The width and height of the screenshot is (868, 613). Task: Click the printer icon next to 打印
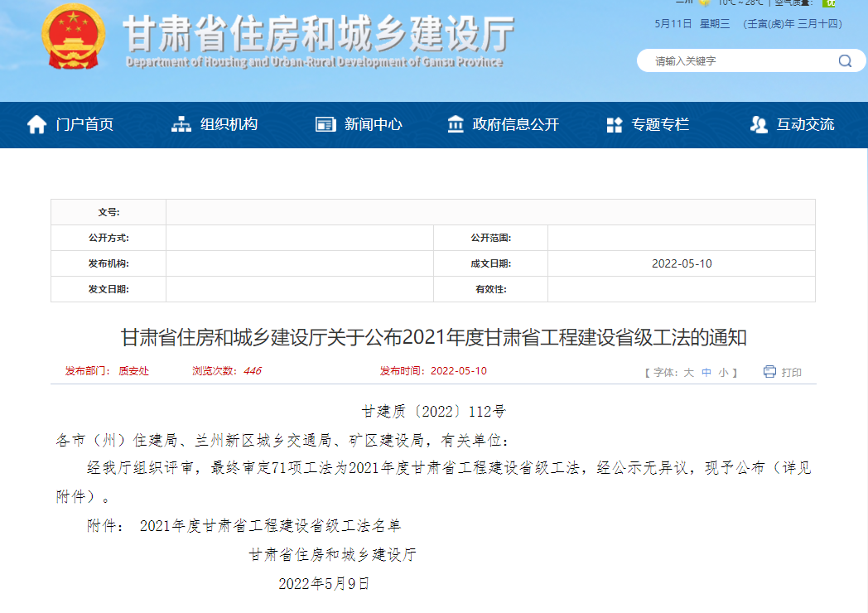(769, 371)
